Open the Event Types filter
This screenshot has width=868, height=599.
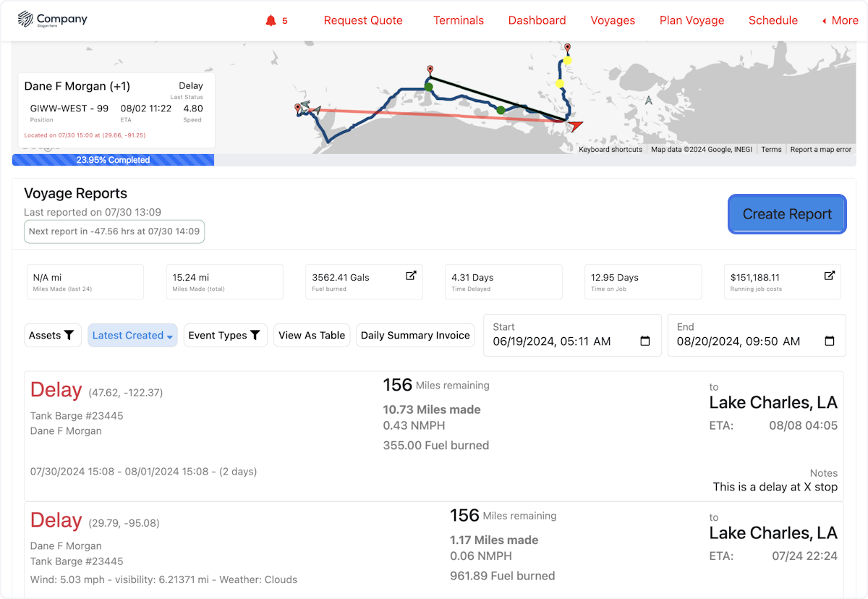[x=225, y=335]
